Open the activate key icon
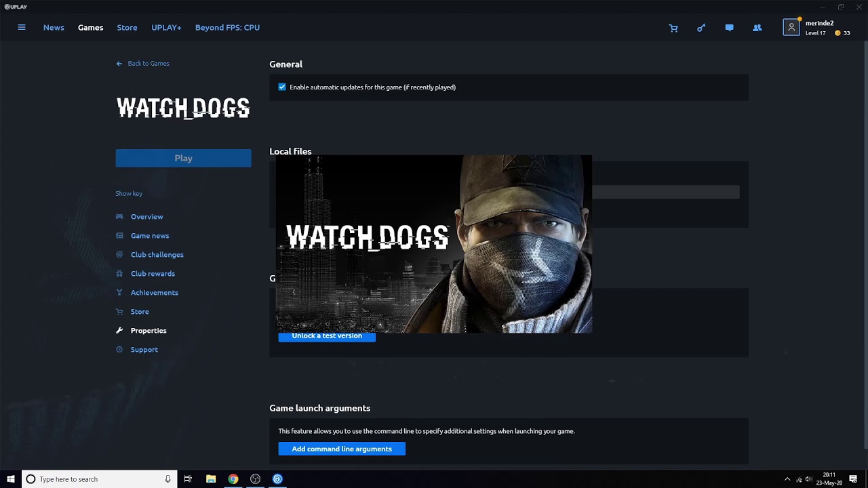Viewport: 868px width, 488px height. point(701,28)
